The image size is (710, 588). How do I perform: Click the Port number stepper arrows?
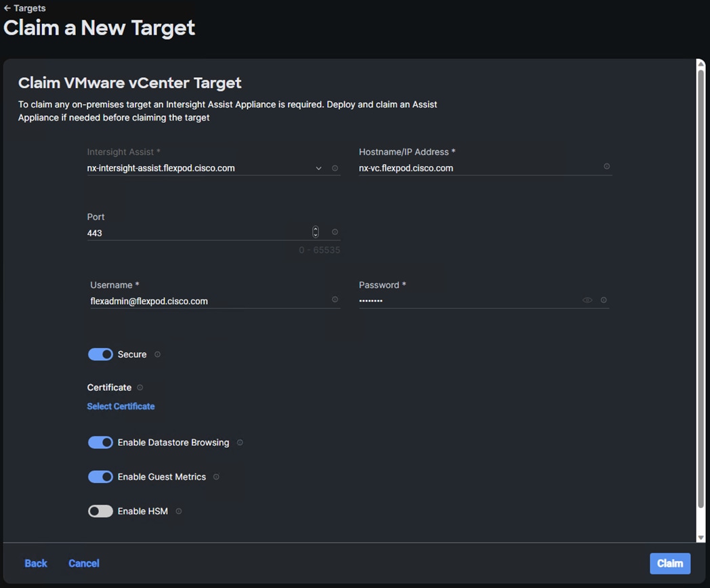point(316,232)
